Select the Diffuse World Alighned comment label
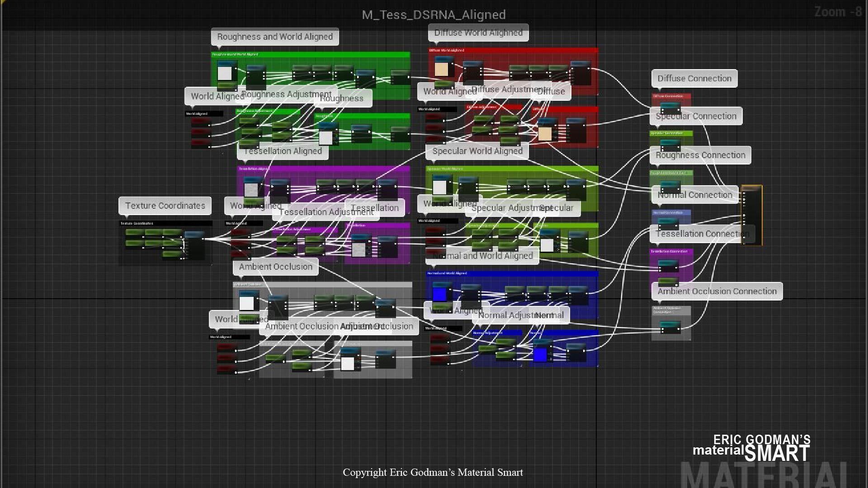 (478, 33)
